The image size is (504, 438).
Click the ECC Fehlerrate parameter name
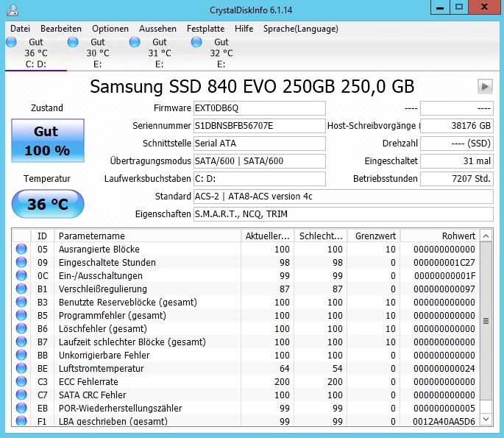[88, 382]
